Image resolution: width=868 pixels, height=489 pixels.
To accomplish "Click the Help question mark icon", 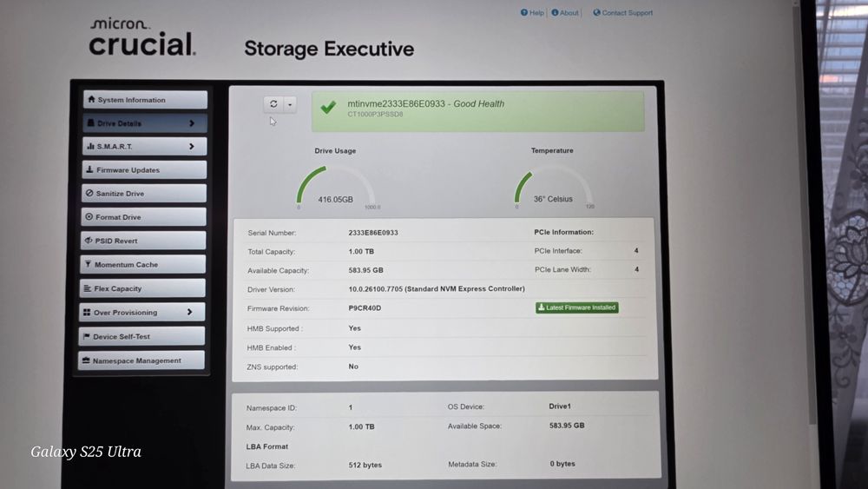I will point(524,12).
